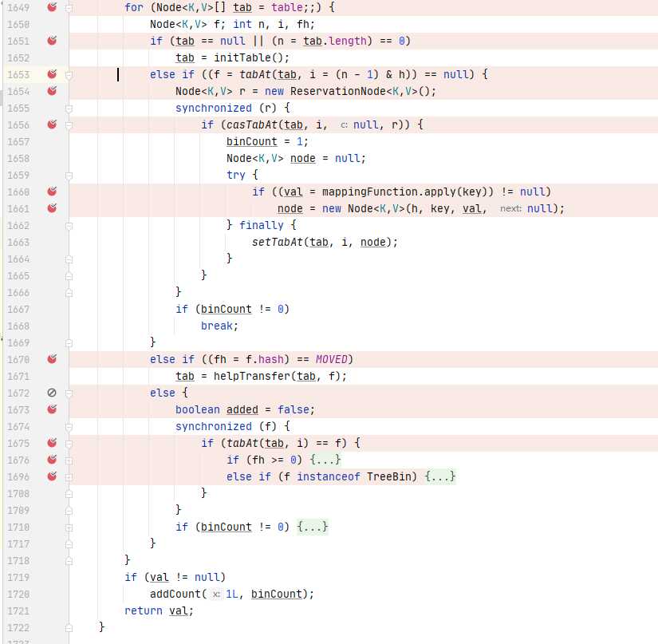Expand the folded TreeBin block gutter at line 1696
The image size is (658, 644).
tap(69, 477)
